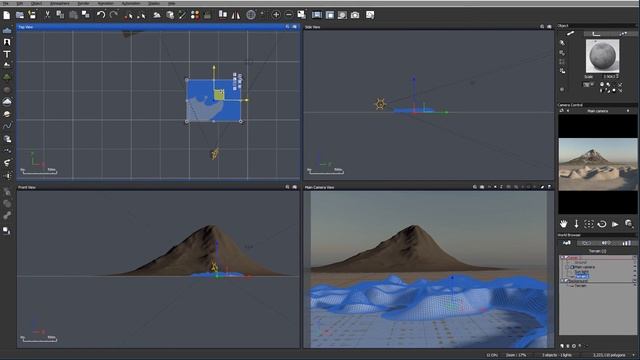Screen dimensions: 640x360
Task: Toggle visibility of first layer in World Browser
Action: pos(634,258)
